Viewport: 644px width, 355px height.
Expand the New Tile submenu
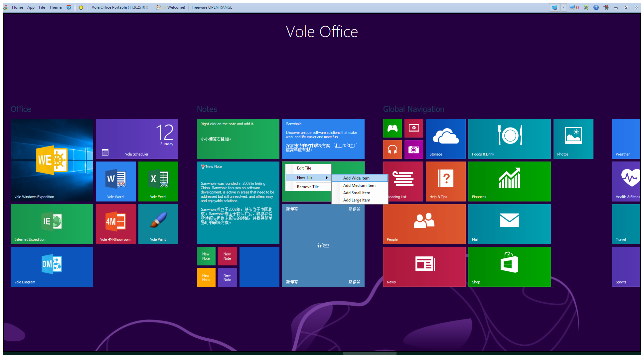click(308, 177)
